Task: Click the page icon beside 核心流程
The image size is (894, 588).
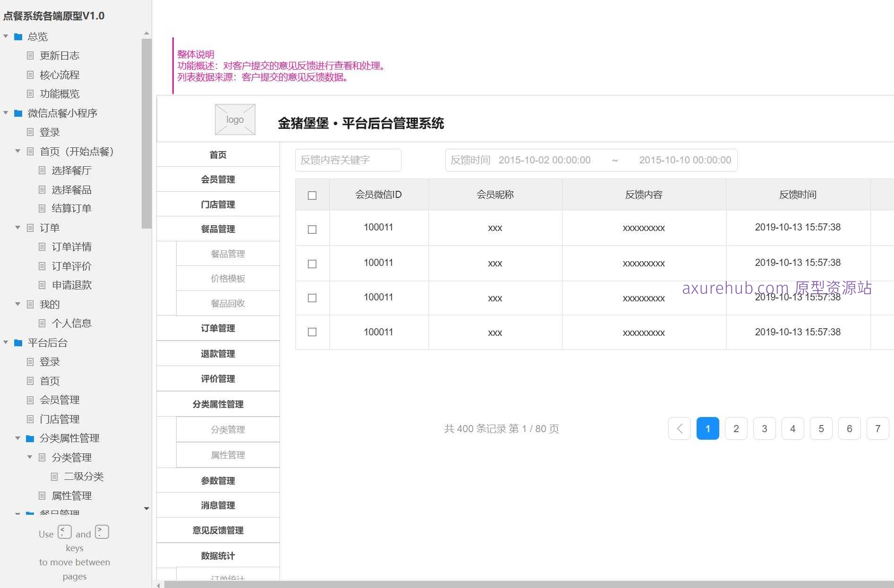Action: pos(30,75)
